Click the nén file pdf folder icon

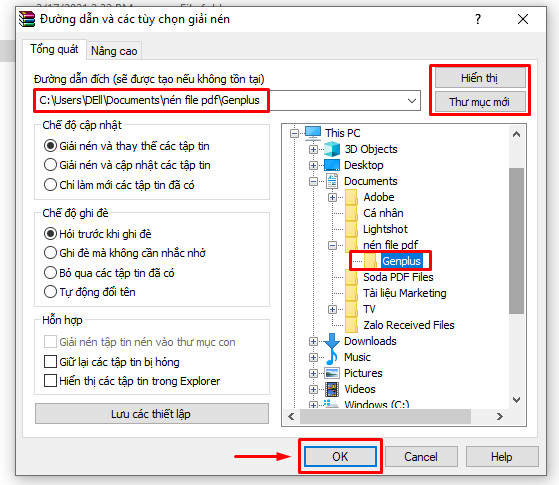pyautogui.click(x=351, y=245)
